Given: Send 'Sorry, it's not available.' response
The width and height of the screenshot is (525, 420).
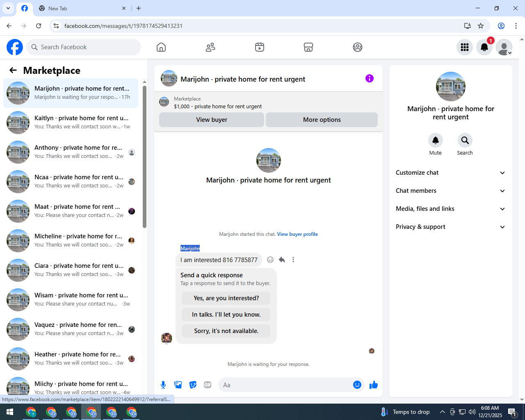Looking at the screenshot, I should coord(226,331).
